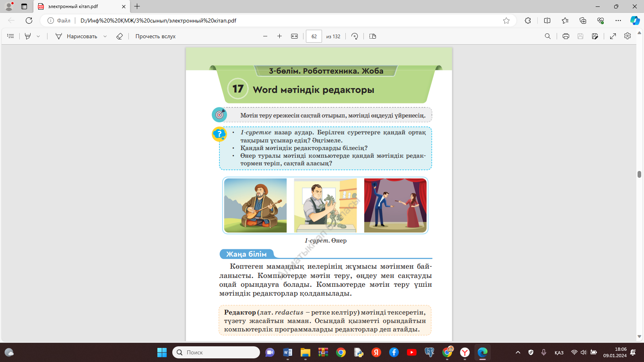
Task: Open Browser essentials heart icon
Action: (601, 21)
